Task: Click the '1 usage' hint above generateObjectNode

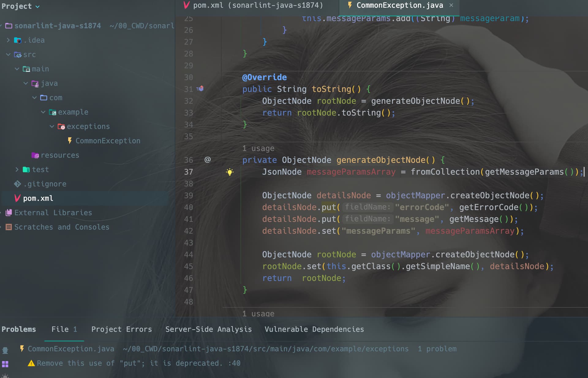Action: click(258, 148)
